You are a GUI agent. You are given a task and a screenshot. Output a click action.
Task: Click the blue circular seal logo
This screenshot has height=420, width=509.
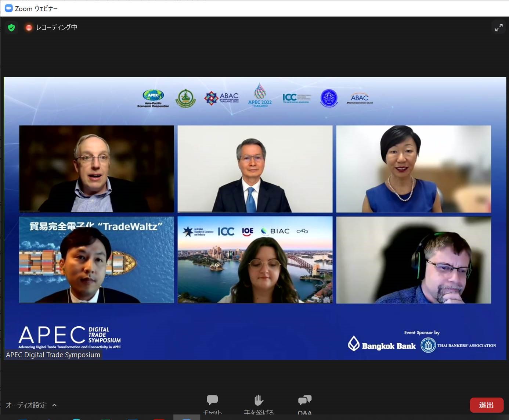(329, 98)
